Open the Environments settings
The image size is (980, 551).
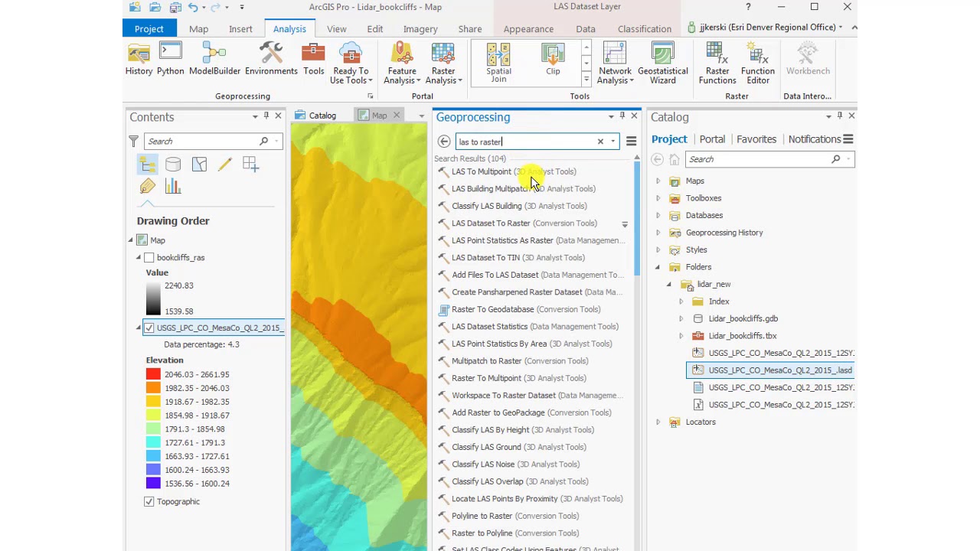(271, 59)
